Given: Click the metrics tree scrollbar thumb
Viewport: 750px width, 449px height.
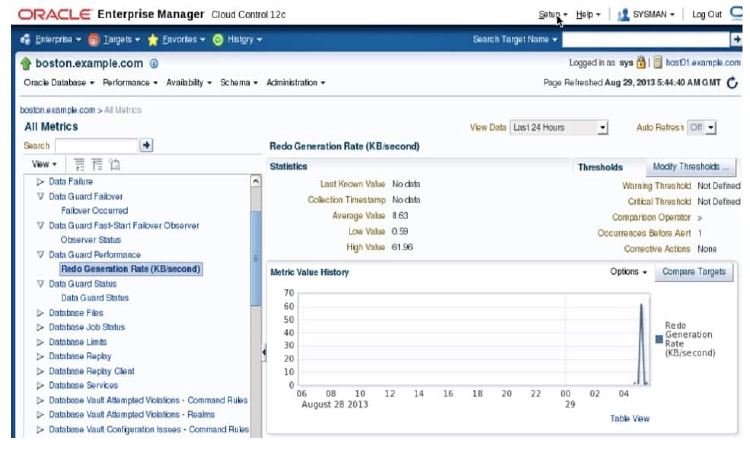Looking at the screenshot, I should (255, 258).
